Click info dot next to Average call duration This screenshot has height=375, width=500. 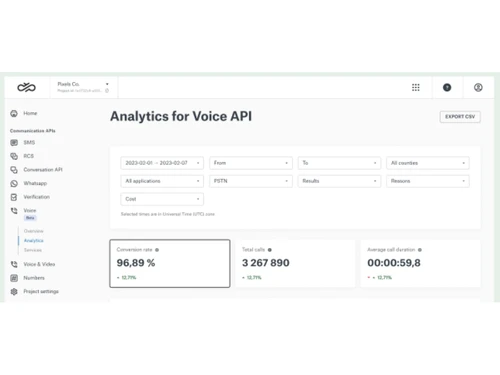click(420, 250)
